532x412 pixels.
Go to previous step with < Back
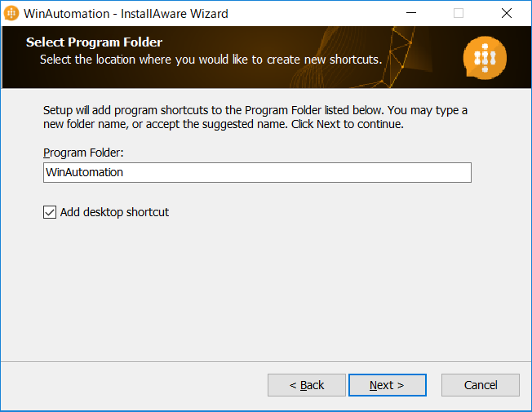pyautogui.click(x=307, y=385)
